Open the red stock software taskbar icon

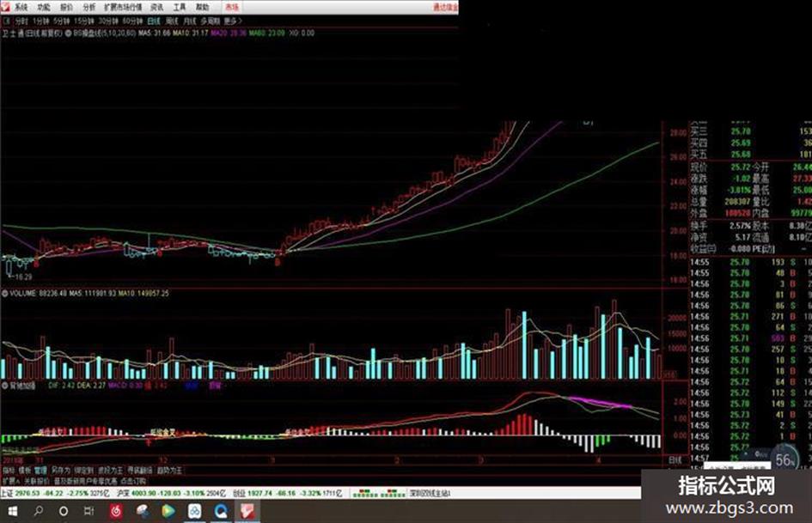(247, 511)
